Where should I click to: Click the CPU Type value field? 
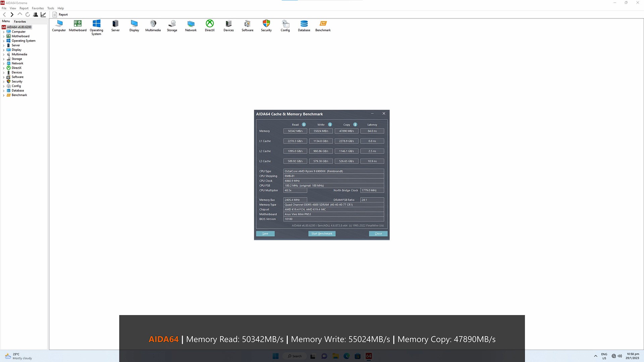click(334, 171)
